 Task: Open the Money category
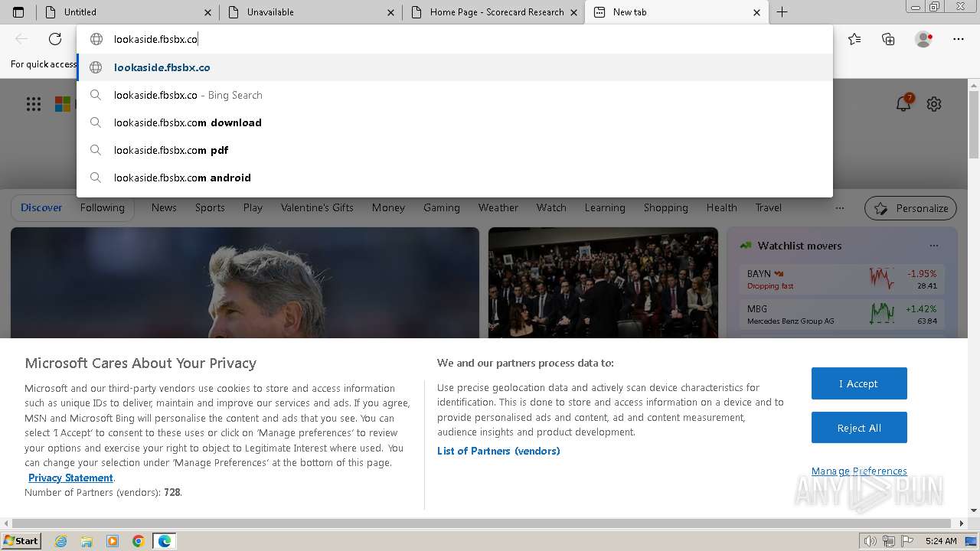coord(388,207)
